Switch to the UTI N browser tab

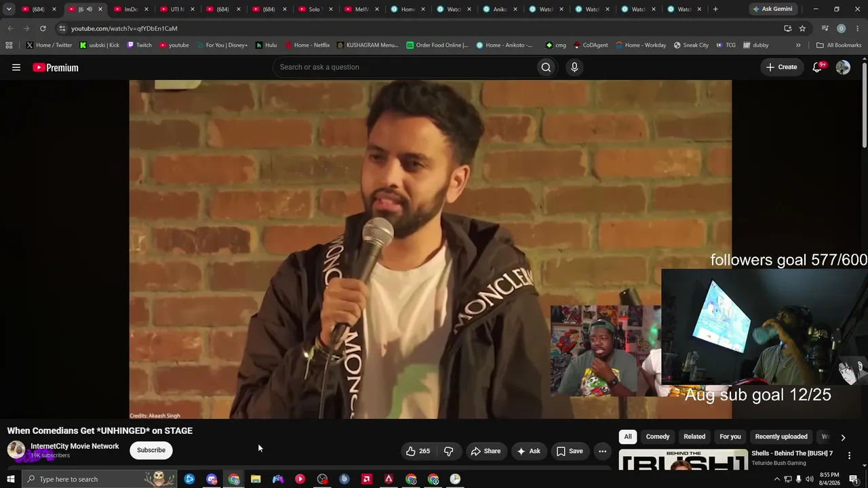(177, 9)
